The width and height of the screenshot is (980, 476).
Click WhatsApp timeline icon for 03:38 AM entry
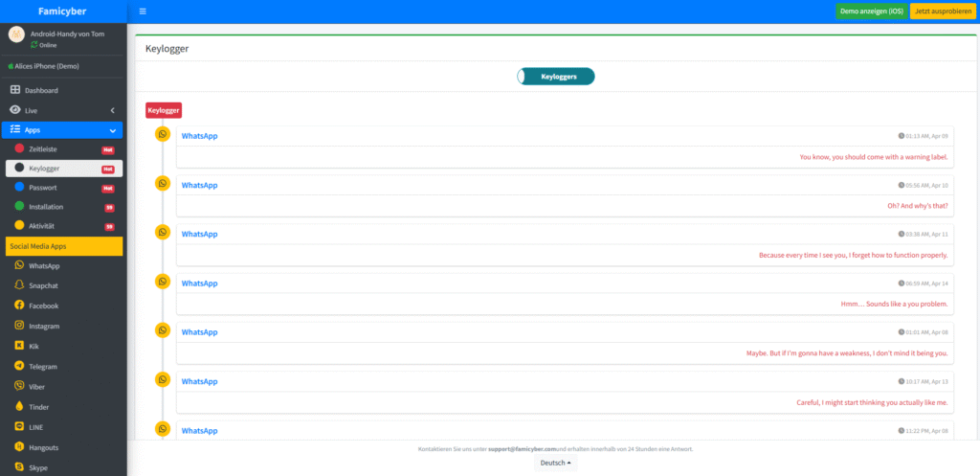(163, 232)
